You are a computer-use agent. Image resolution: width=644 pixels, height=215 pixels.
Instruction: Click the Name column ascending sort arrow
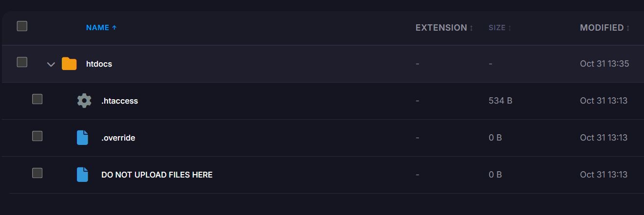coord(114,28)
